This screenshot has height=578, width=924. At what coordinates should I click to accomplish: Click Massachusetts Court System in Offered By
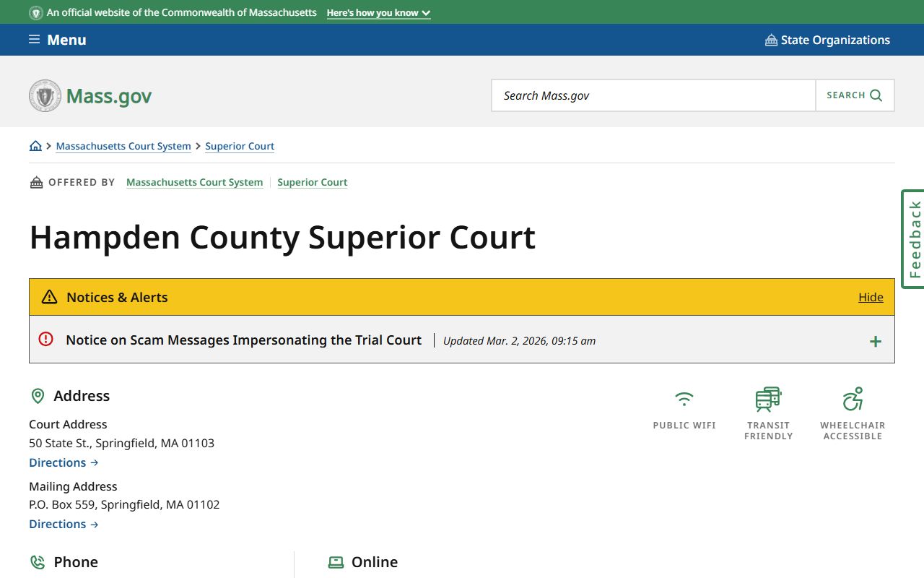[x=194, y=182]
